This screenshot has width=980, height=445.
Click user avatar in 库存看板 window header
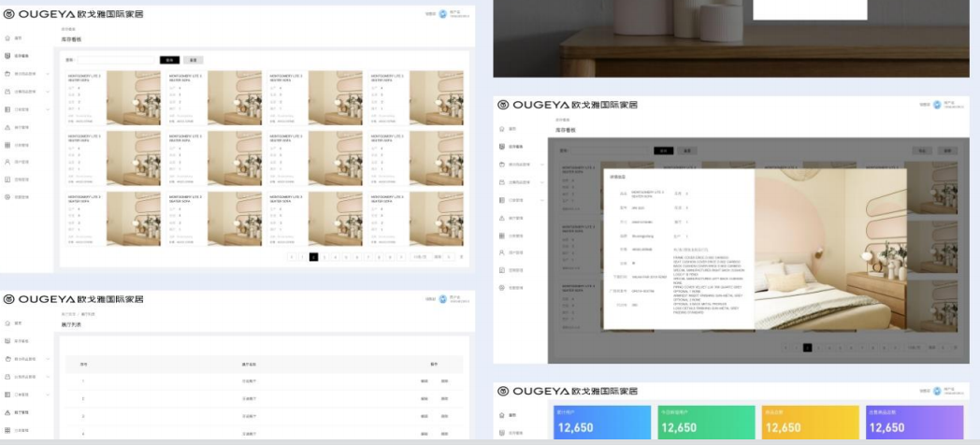442,14
